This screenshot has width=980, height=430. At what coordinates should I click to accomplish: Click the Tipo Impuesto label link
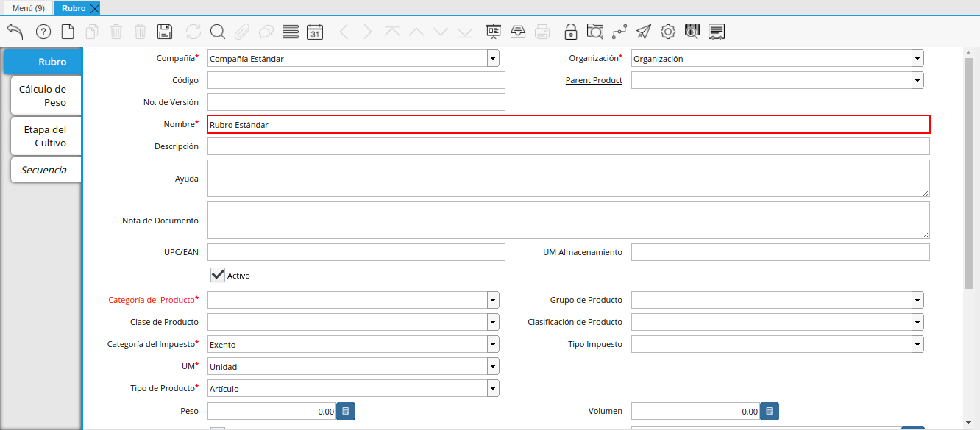(x=595, y=344)
